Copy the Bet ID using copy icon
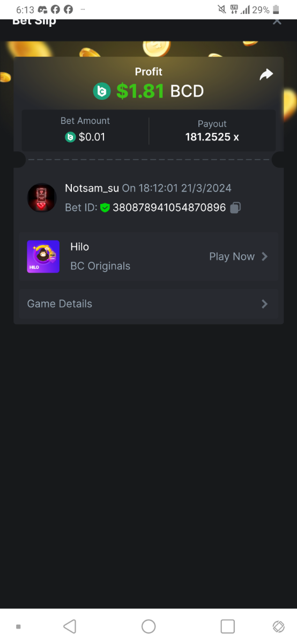Viewport: 297px width, 644px height. pos(235,208)
